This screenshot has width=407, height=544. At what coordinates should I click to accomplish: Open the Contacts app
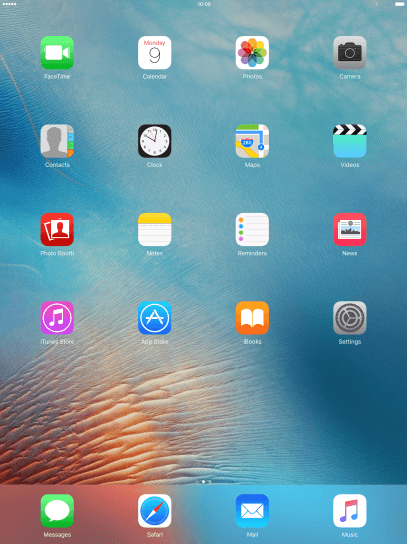pyautogui.click(x=57, y=141)
